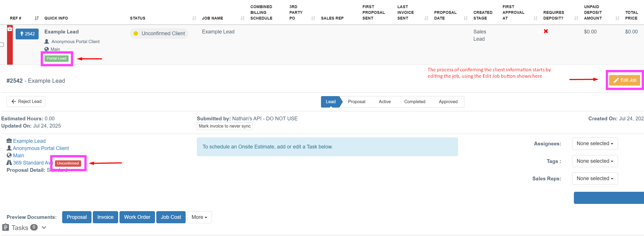
Task: Click the red briefcase icon on job row
Action: (10, 29)
